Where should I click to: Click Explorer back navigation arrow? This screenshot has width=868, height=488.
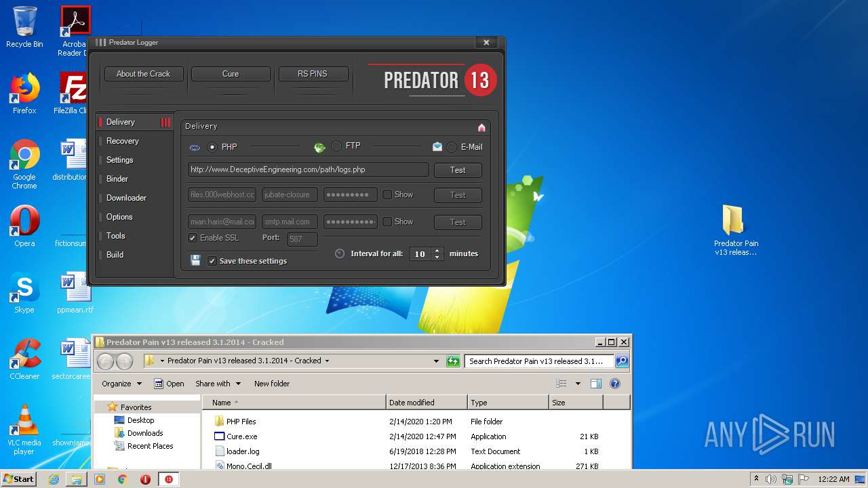pyautogui.click(x=105, y=361)
